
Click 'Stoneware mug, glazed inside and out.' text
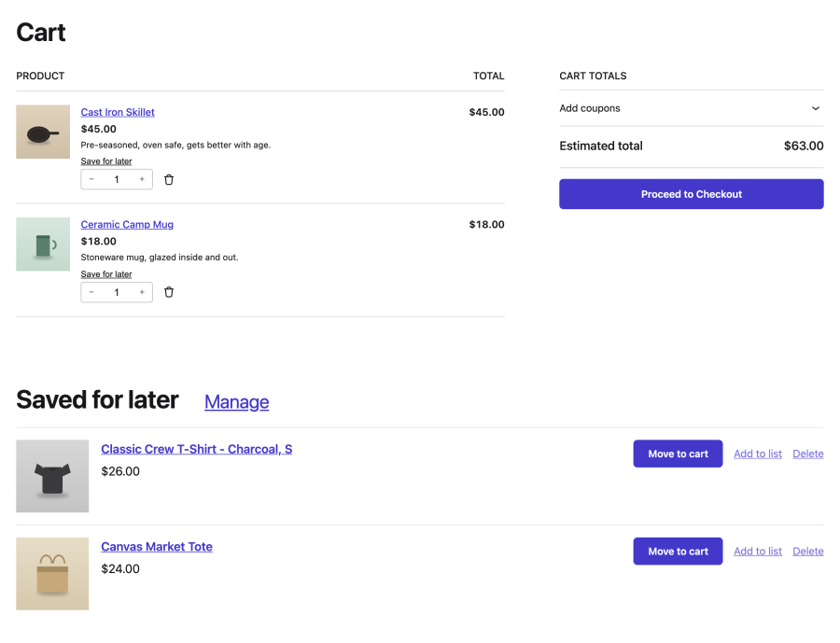[x=160, y=258]
